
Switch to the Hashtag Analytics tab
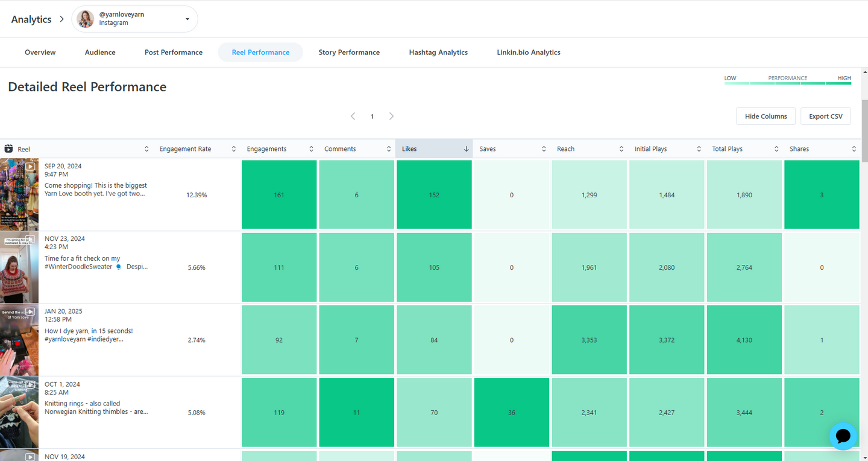coord(438,52)
